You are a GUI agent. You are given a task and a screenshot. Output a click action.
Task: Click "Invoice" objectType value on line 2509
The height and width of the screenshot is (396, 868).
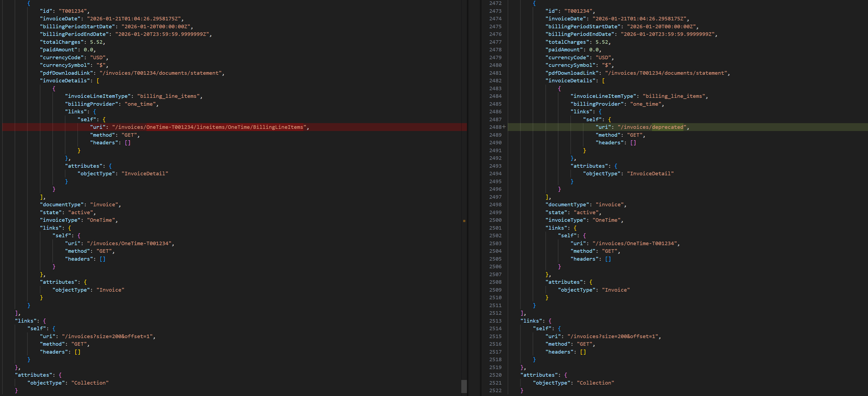pyautogui.click(x=616, y=290)
